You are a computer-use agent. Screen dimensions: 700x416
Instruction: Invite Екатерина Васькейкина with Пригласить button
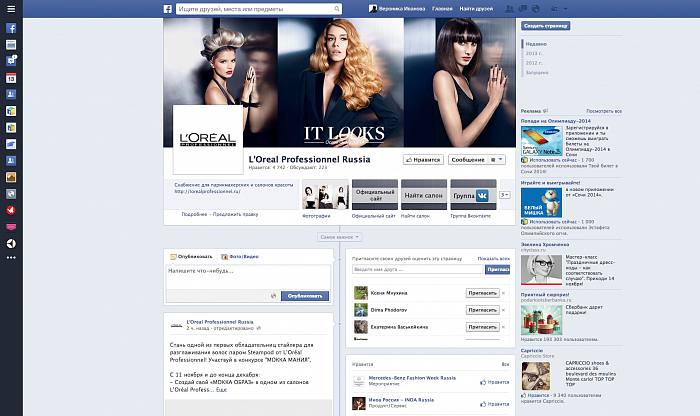click(483, 327)
